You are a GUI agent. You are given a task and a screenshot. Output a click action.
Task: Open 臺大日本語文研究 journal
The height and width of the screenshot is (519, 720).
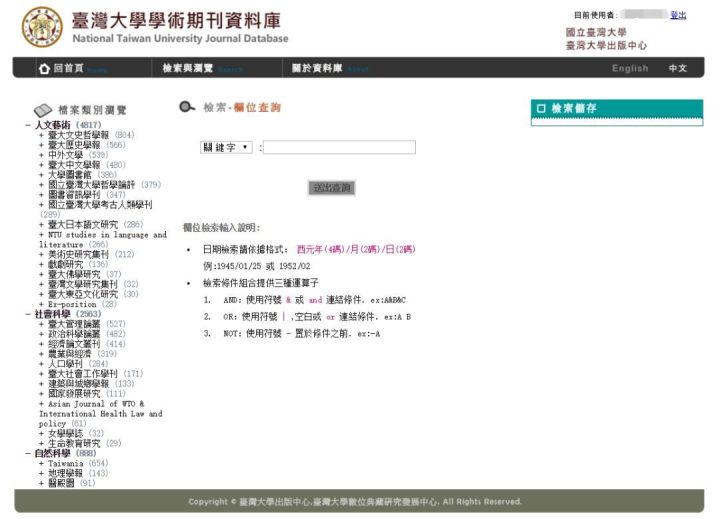click(83, 225)
